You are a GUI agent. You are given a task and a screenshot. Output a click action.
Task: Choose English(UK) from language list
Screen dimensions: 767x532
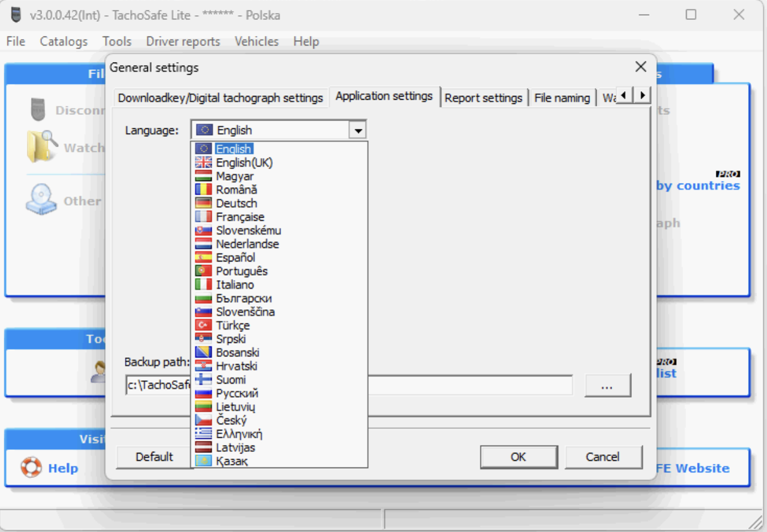tap(279, 163)
